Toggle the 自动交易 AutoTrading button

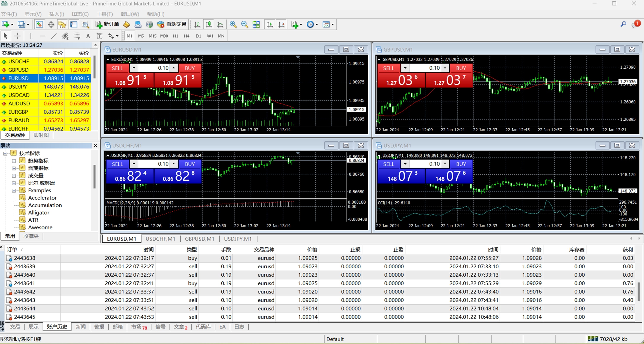(172, 24)
